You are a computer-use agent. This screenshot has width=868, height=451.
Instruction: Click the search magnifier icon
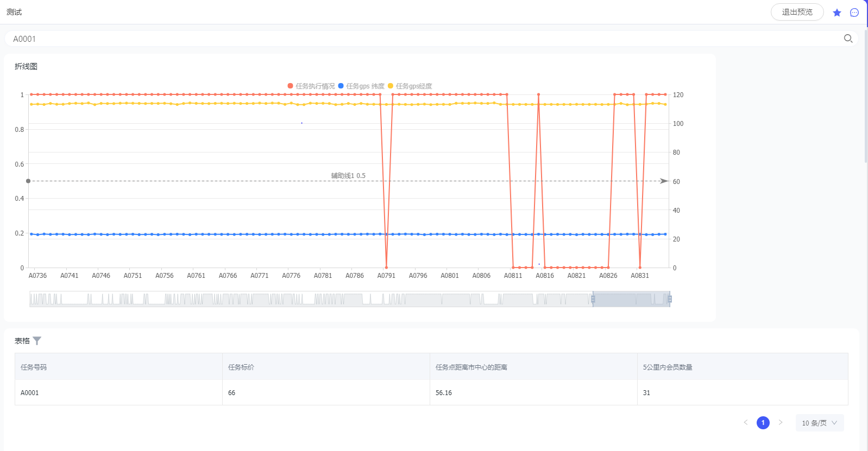pos(848,39)
